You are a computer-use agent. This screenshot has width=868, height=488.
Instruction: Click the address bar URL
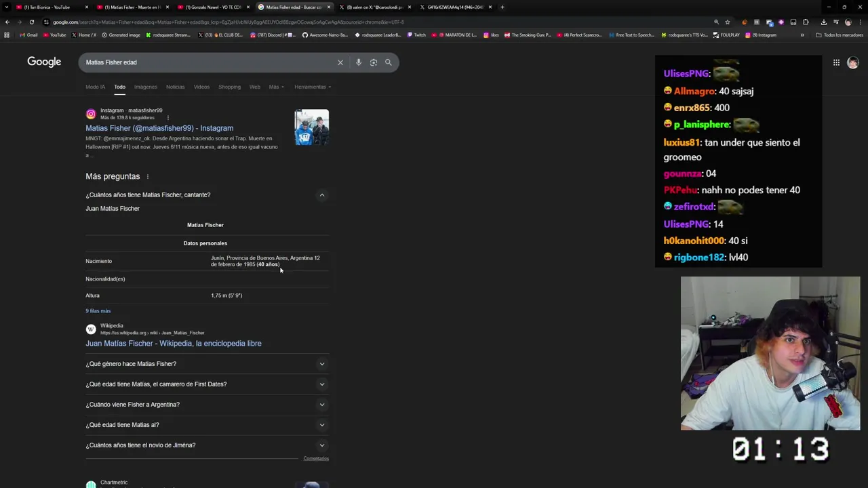(229, 22)
